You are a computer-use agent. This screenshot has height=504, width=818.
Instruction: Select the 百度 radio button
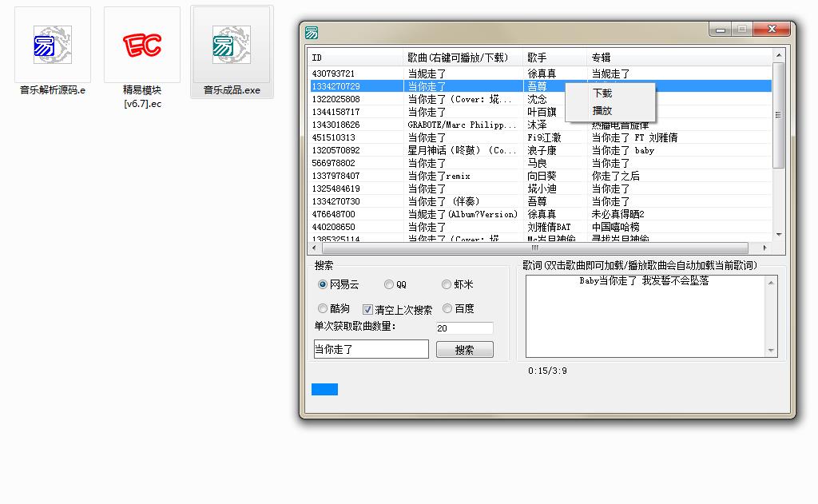[447, 308]
